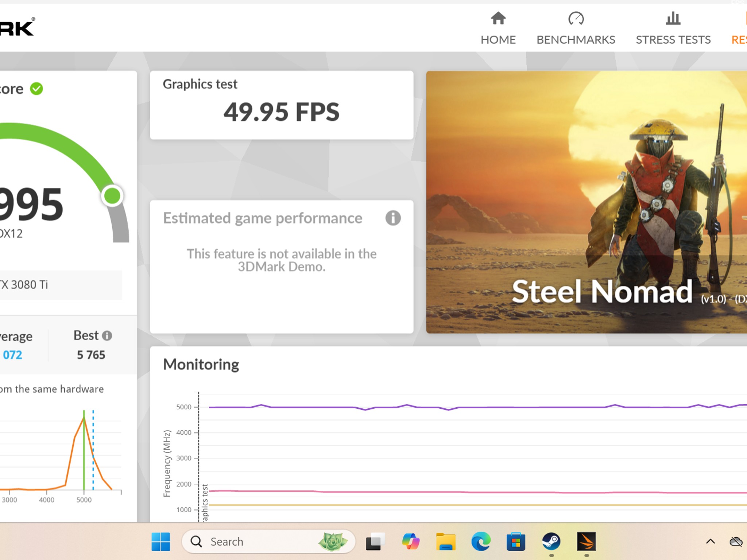The width and height of the screenshot is (747, 560).
Task: Click the 49.95 FPS graphics test result
Action: 281,112
